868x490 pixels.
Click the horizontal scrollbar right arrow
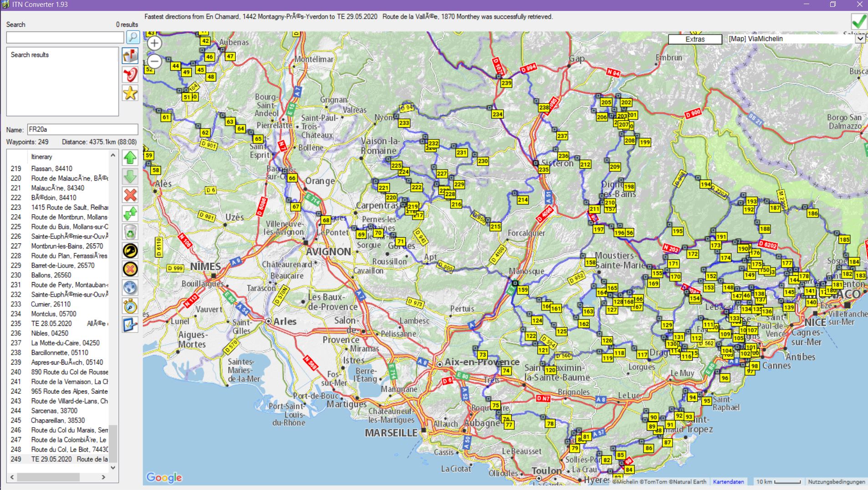(103, 477)
